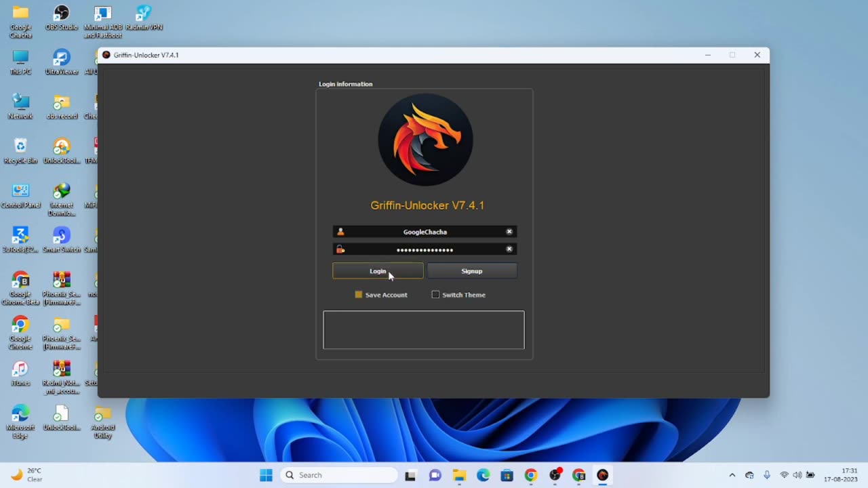The width and height of the screenshot is (868, 488).
Task: Click the taskbar Search box
Action: [x=338, y=475]
